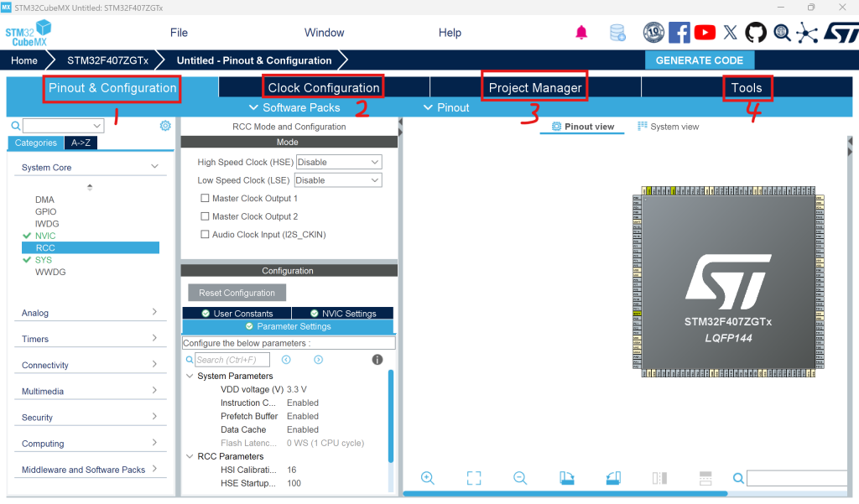Switch to the Tools tab
The width and height of the screenshot is (859, 504).
747,88
